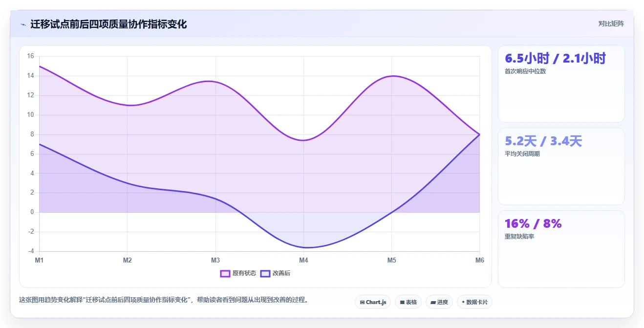Click the 对比矩阵 label in header
The width and height of the screenshot is (644, 328).
(x=611, y=23)
